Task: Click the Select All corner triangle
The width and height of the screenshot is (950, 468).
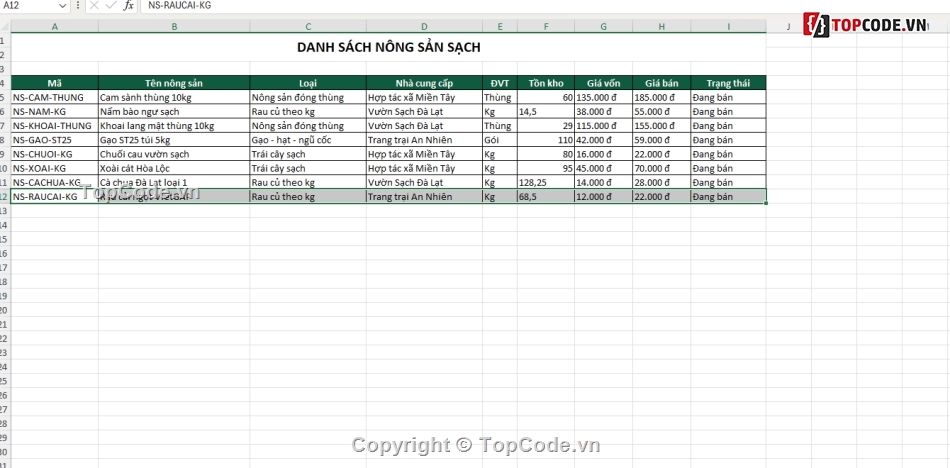Action: (x=5, y=26)
